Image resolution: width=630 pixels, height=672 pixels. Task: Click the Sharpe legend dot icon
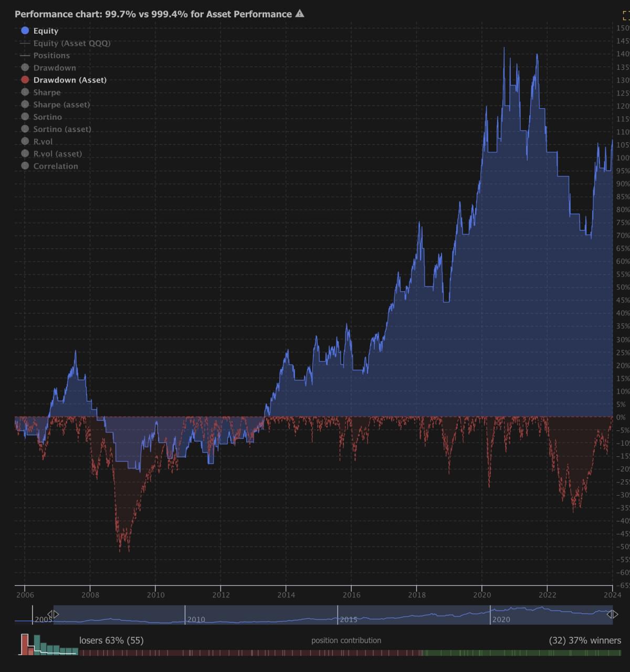coord(24,92)
